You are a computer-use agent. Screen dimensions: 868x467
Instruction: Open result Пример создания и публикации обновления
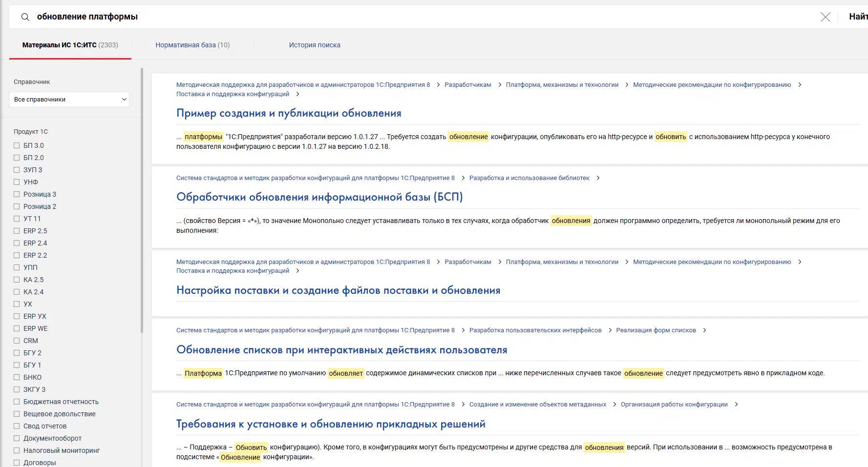(289, 113)
